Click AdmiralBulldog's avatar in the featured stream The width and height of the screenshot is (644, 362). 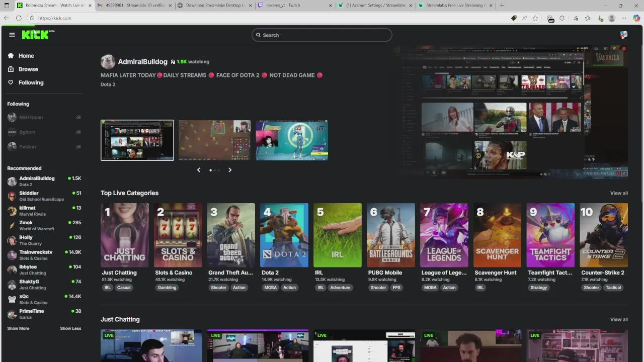pos(108,61)
